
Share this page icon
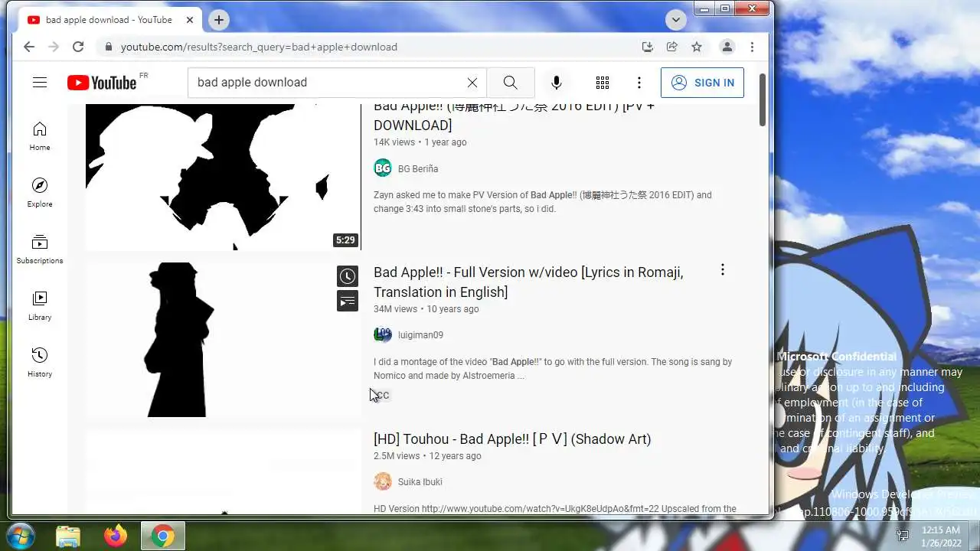(672, 47)
